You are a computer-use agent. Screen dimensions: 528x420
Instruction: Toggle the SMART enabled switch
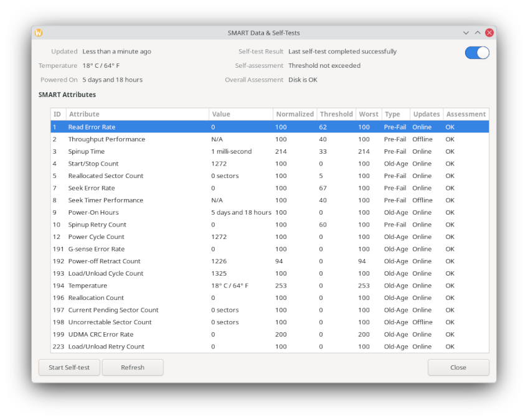[477, 53]
